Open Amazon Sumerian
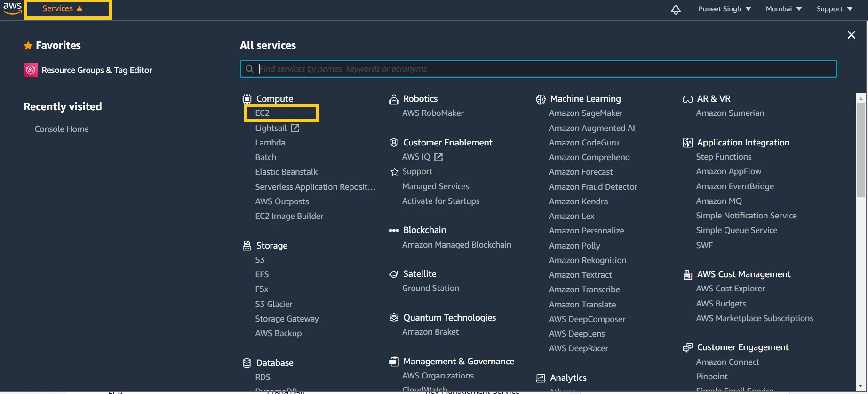 pyautogui.click(x=730, y=113)
